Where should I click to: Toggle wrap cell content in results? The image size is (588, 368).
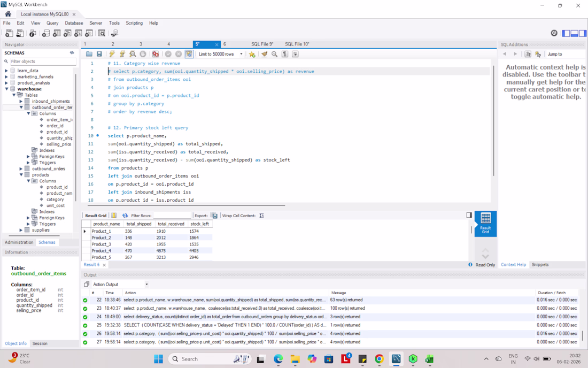coord(261,216)
